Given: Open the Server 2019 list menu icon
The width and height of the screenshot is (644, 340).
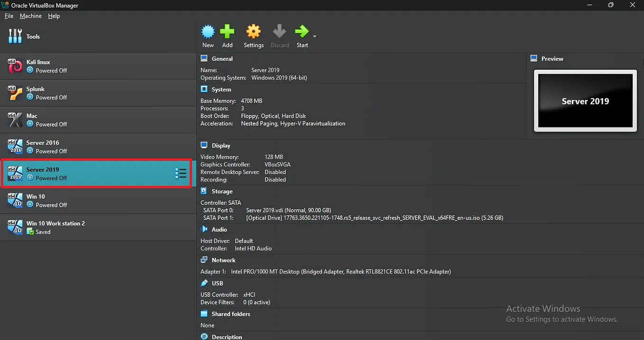Looking at the screenshot, I should (x=181, y=174).
